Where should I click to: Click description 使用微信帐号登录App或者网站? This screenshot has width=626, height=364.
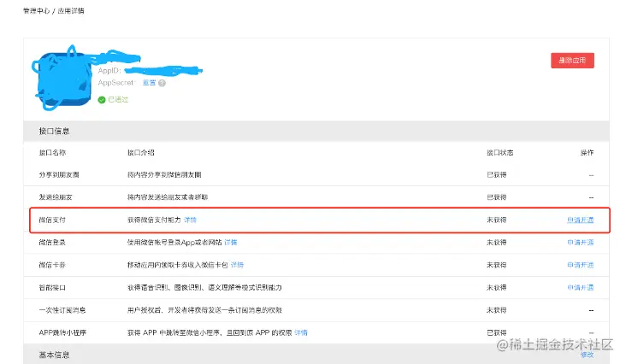[x=174, y=243]
